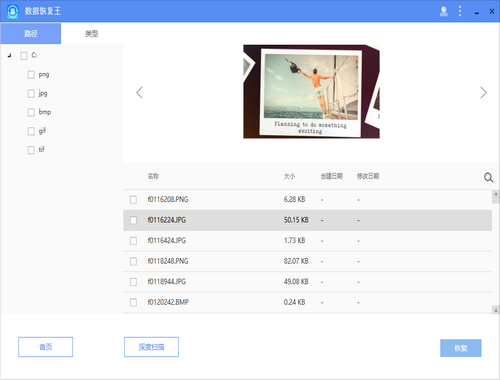Click the 数据恢复王 app logo icon
500x380 pixels.
13,11
